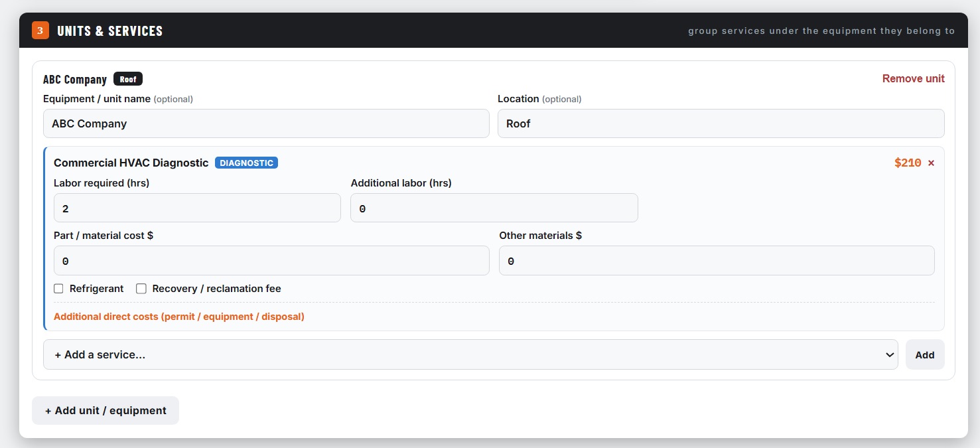Viewport: 980px width, 448px height.
Task: Focus the Equipment / unit name field
Action: 266,123
